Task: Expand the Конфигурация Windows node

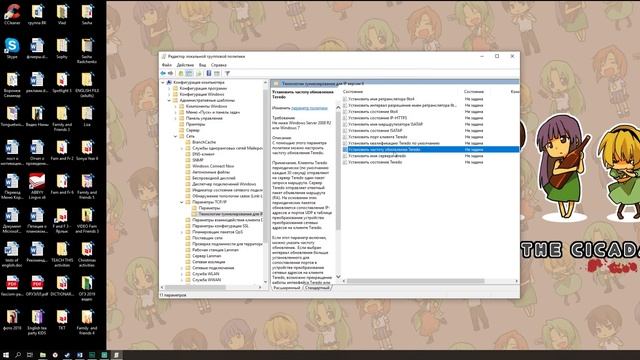Action: click(x=169, y=94)
